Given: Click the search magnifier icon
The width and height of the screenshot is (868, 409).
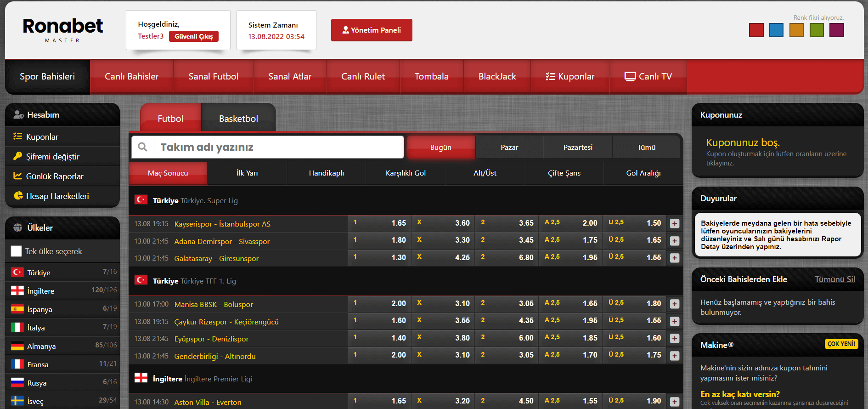Looking at the screenshot, I should click(x=143, y=147).
